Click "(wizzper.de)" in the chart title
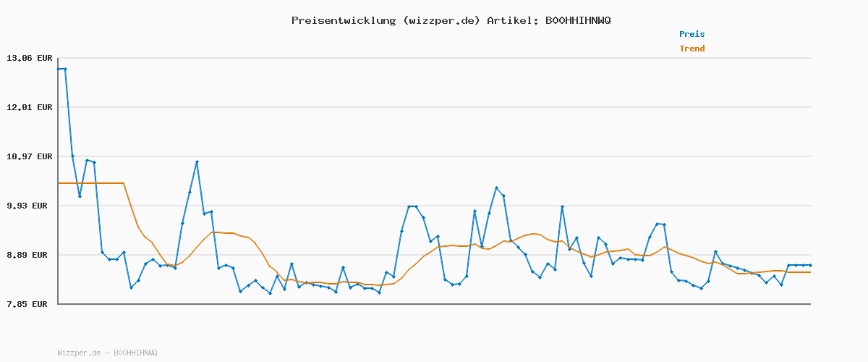This screenshot has width=868, height=362. pyautogui.click(x=438, y=20)
